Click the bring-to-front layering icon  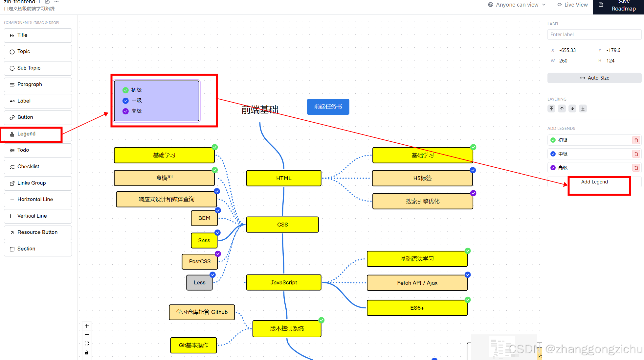point(551,108)
